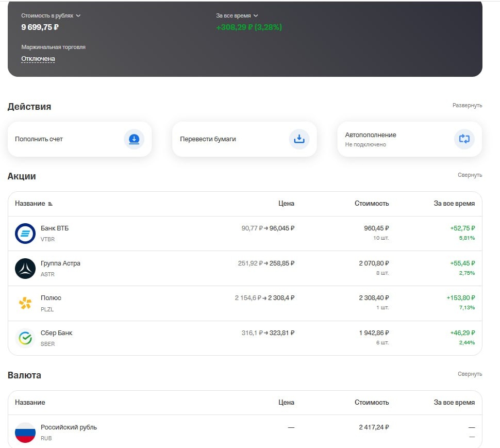Click the VTBR ticker text
Image resolution: width=500 pixels, height=448 pixels.
coord(47,239)
